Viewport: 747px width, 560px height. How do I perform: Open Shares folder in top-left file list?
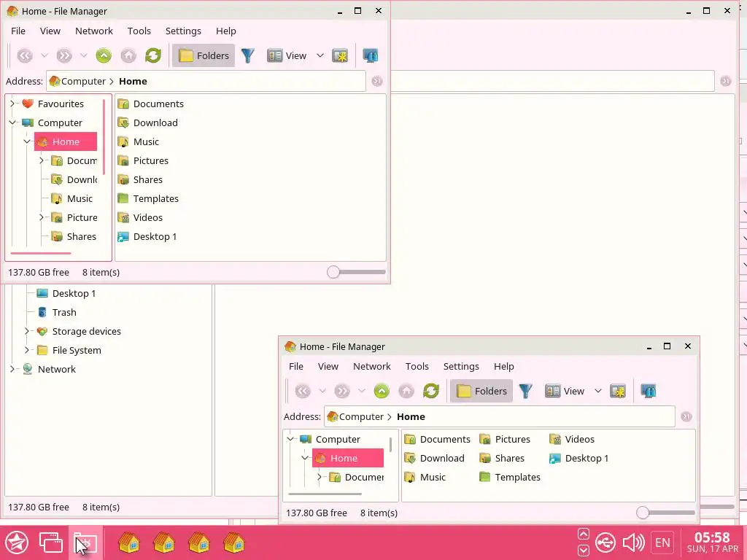[x=140, y=180]
